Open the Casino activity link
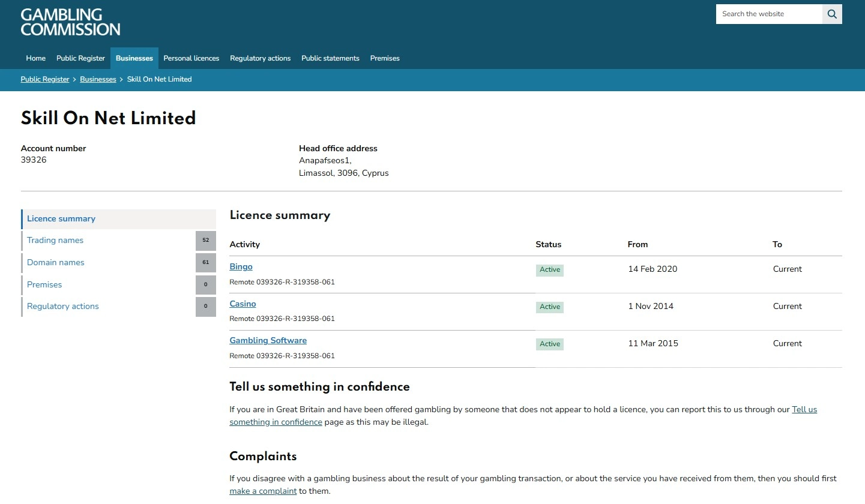 coord(243,304)
